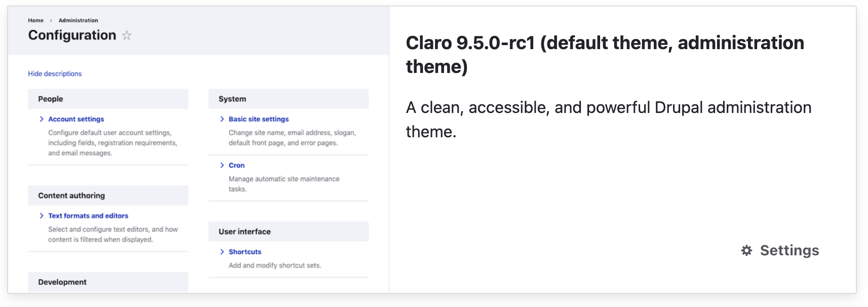The image size is (868, 307).
Task: Click the star shortcut icon beside Configuration
Action: tap(127, 35)
